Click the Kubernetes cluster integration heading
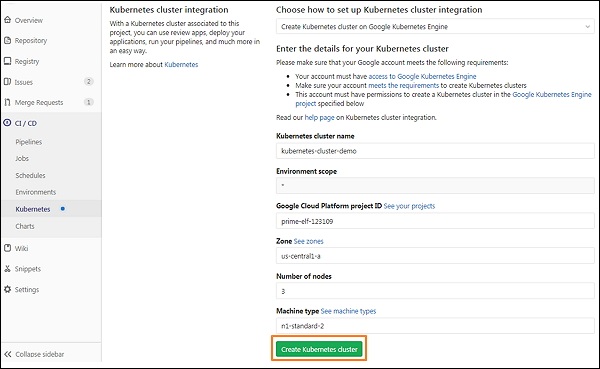Image resolution: width=600 pixels, height=369 pixels. [169, 10]
